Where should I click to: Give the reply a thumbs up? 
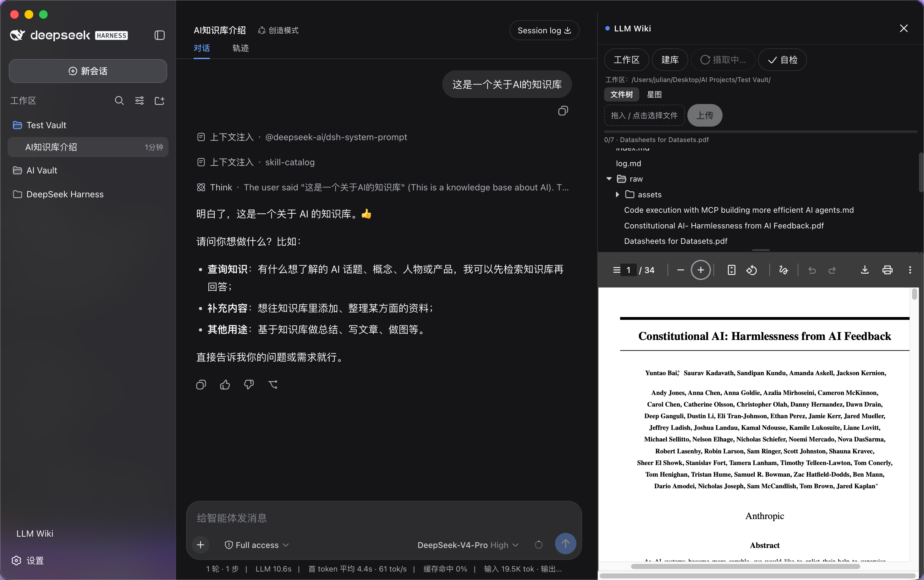pos(225,384)
